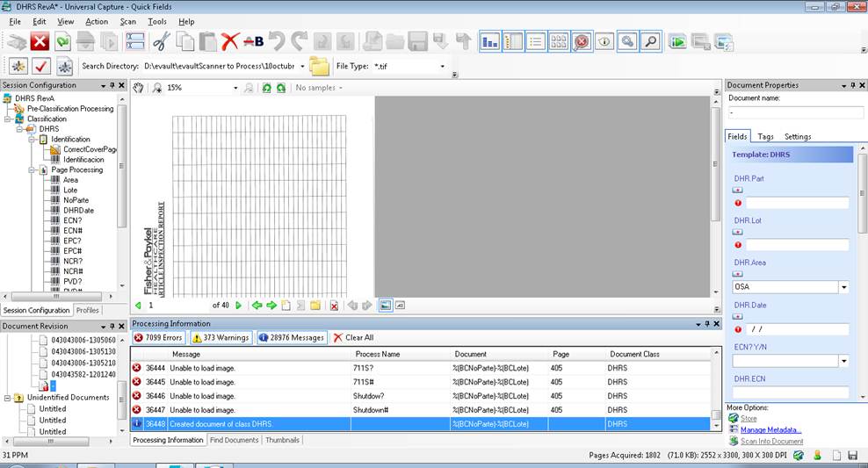This screenshot has height=468, width=868.
Task: Click the red delete X toolbar icon
Action: pos(230,41)
